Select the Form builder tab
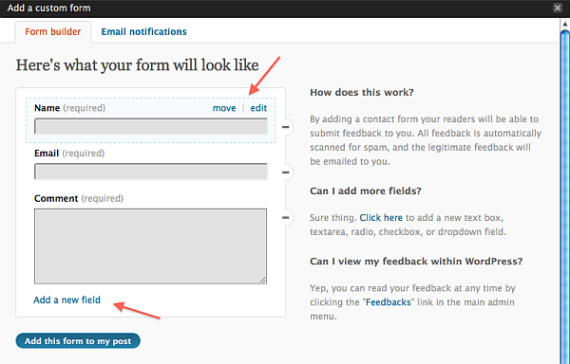The image size is (570, 364). (53, 32)
